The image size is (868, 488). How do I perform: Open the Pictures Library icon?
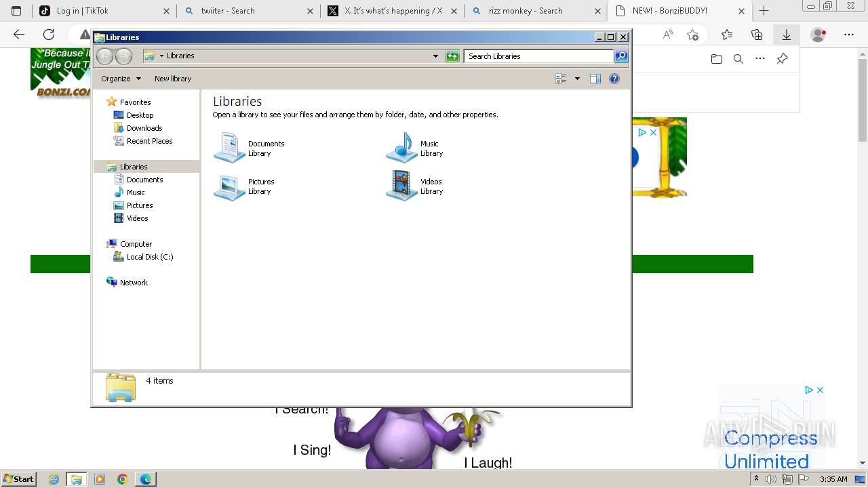tap(229, 186)
